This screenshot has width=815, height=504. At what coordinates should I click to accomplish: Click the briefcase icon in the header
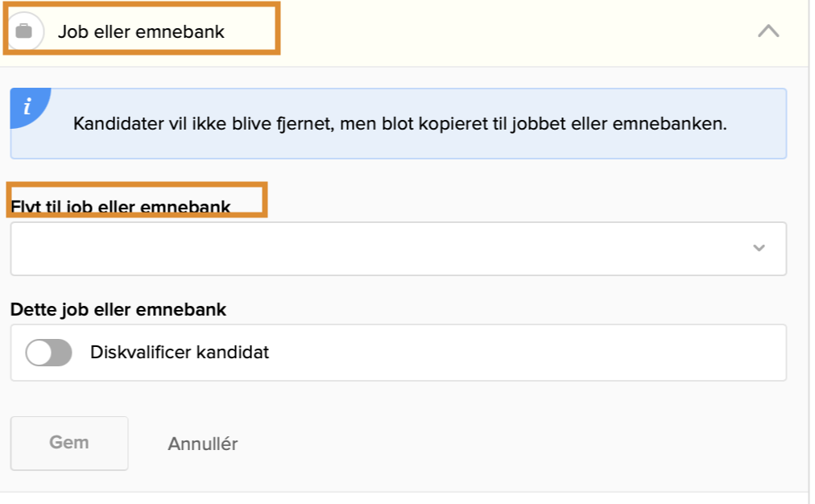point(24,31)
